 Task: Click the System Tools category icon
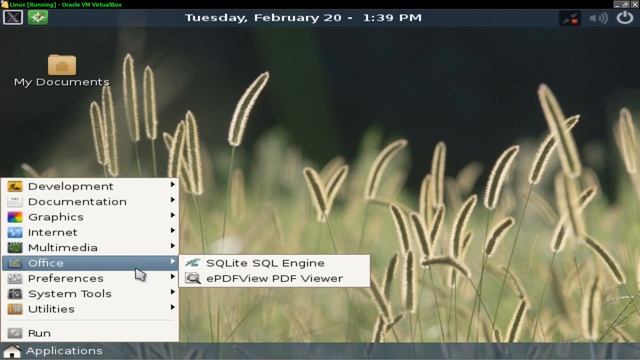click(15, 294)
